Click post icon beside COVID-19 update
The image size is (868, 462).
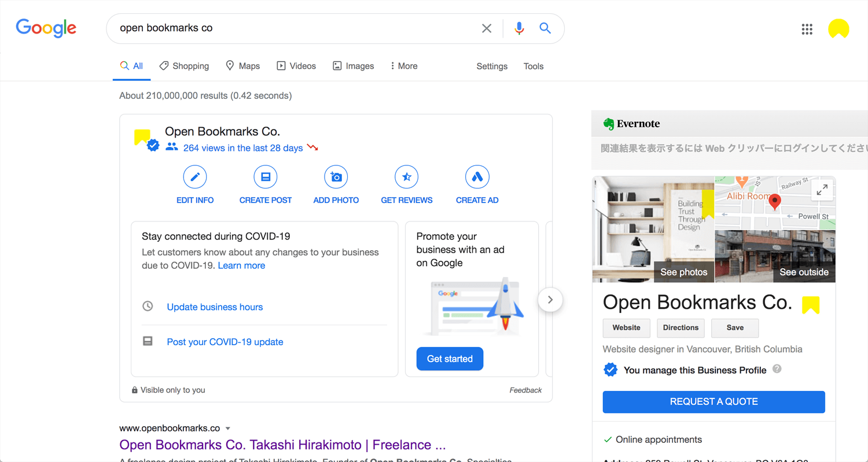pos(148,341)
